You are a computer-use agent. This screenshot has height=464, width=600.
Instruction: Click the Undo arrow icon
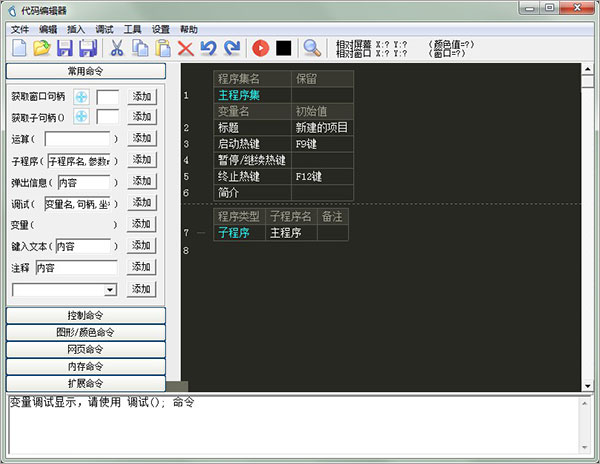click(x=208, y=48)
